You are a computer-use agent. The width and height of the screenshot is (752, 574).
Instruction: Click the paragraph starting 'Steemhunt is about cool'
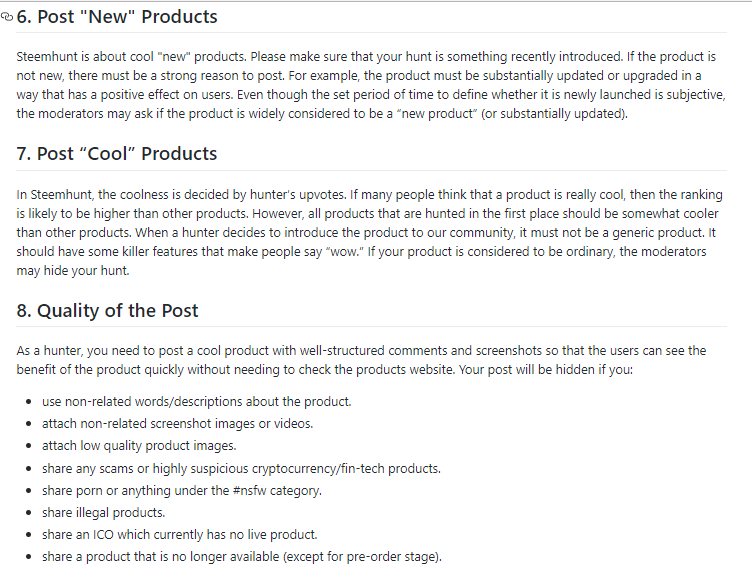click(x=371, y=85)
